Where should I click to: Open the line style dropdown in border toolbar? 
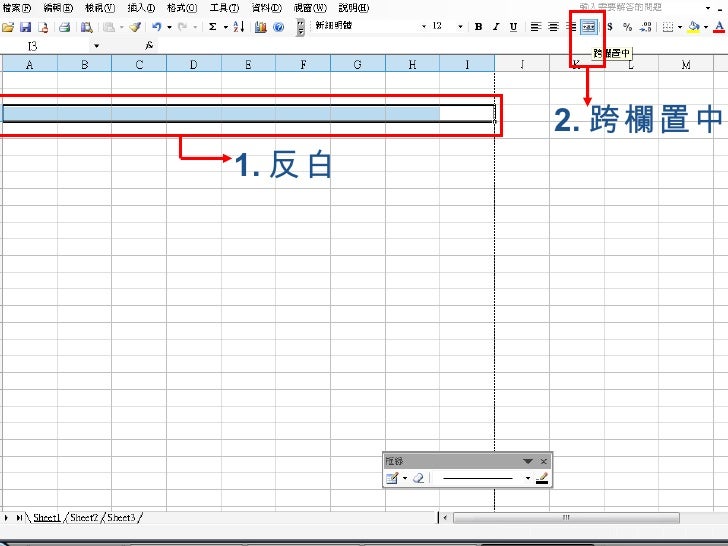point(527,478)
